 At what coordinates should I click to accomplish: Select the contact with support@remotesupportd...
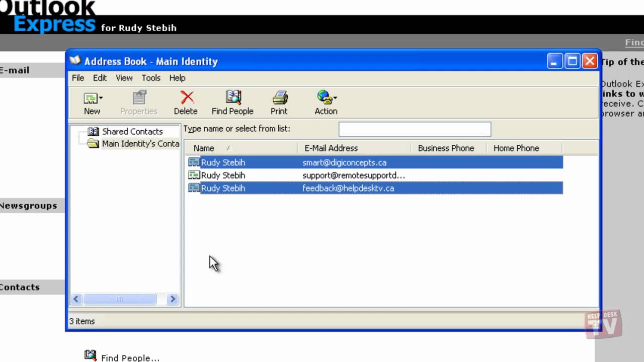pyautogui.click(x=375, y=175)
